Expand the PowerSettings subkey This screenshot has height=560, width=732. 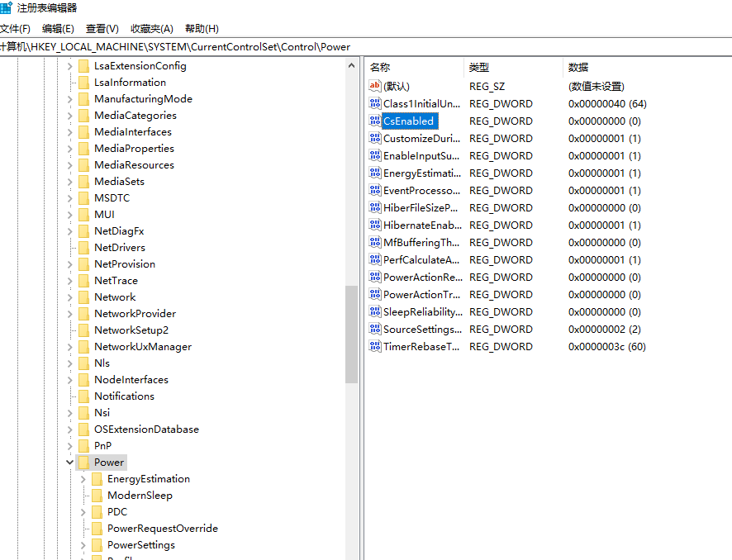83,545
